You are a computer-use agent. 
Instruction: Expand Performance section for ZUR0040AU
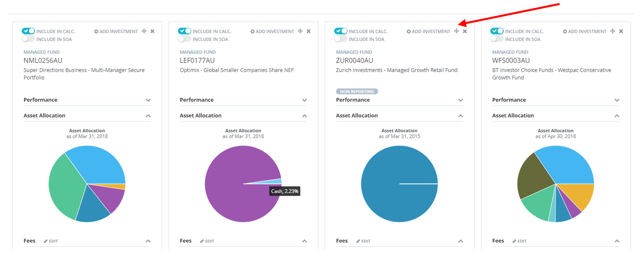tap(460, 100)
